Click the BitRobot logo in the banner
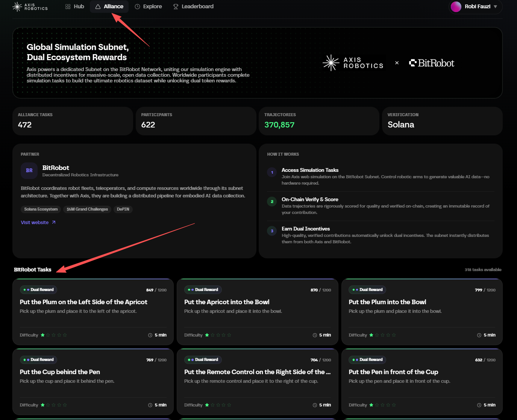Viewport: 517px width, 420px height. tap(432, 63)
